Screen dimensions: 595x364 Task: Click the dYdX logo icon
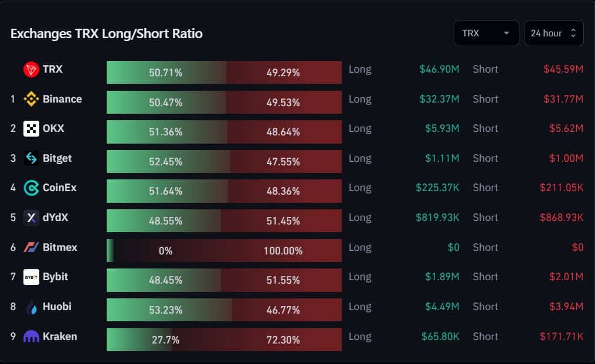click(31, 217)
